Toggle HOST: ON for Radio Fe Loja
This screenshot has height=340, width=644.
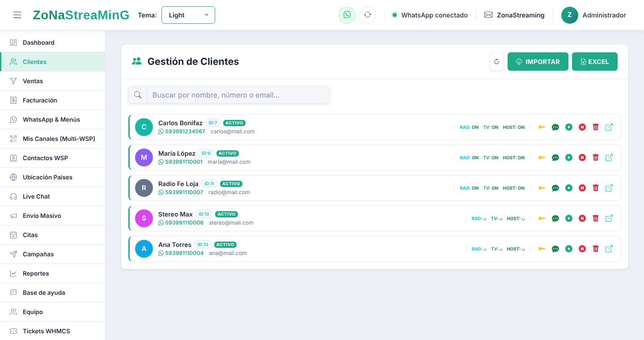click(513, 188)
